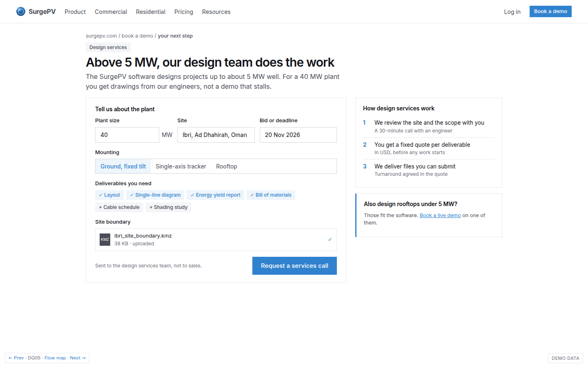Deselect the Layout deliverable chip
588x368 pixels.
(x=109, y=195)
